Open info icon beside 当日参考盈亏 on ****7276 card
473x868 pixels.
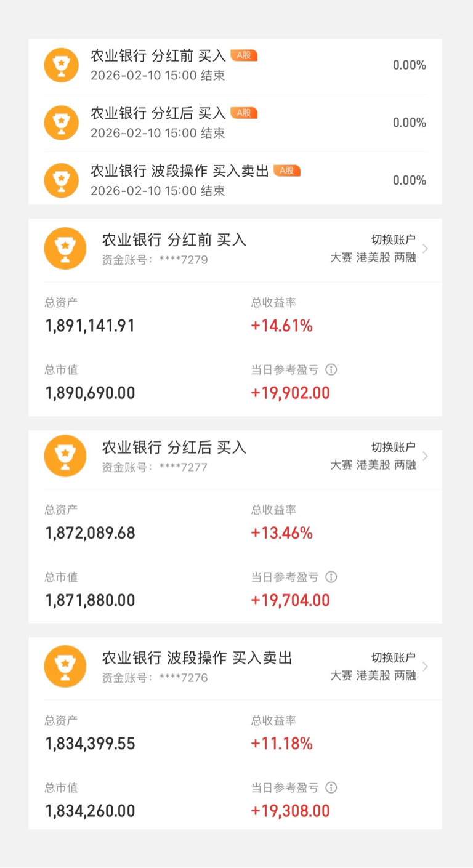tap(331, 788)
